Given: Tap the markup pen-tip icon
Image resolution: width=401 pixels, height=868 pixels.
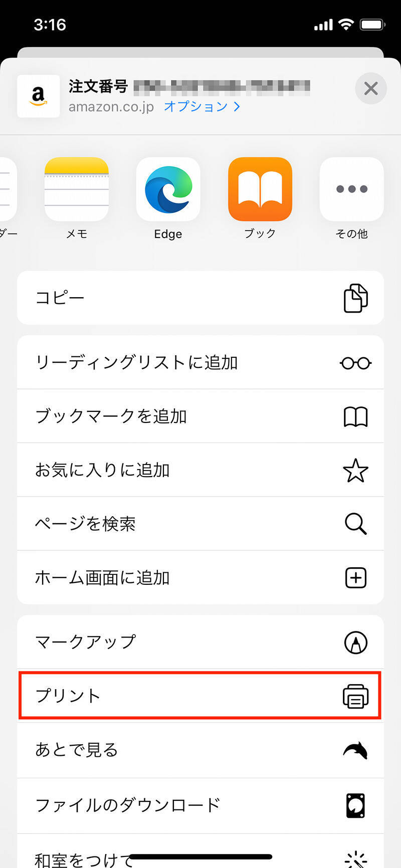Looking at the screenshot, I should coord(355,642).
